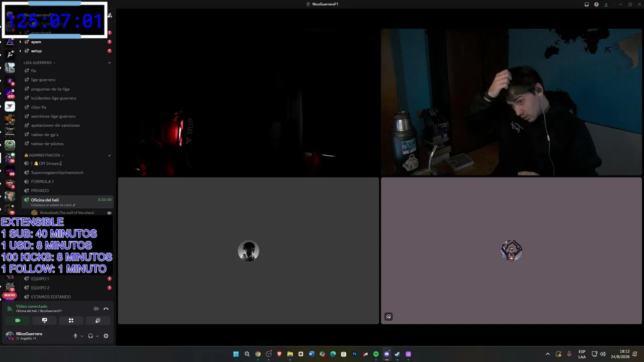Join the EQUIPO 1 voice channel

pyautogui.click(x=66, y=279)
